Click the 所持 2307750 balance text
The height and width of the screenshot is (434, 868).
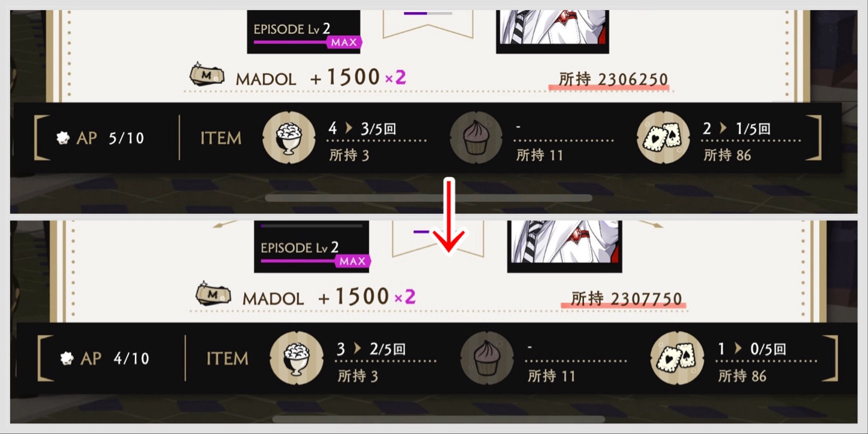pos(627,298)
